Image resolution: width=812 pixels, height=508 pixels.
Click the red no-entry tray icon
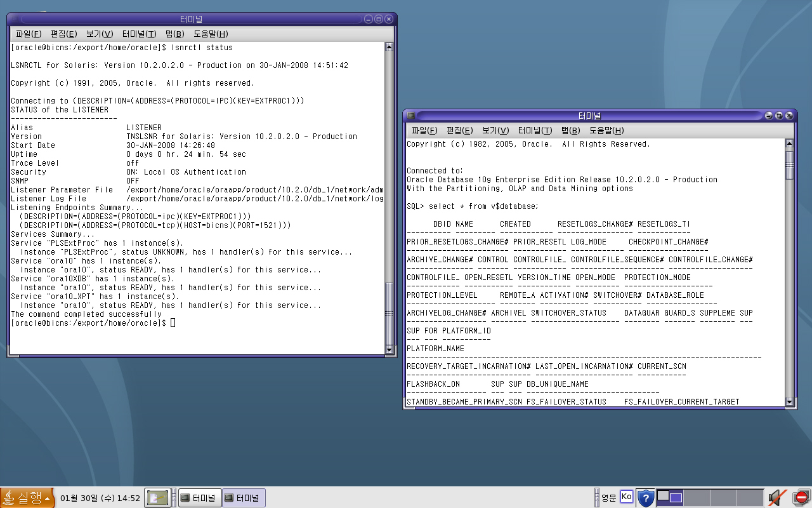point(801,498)
